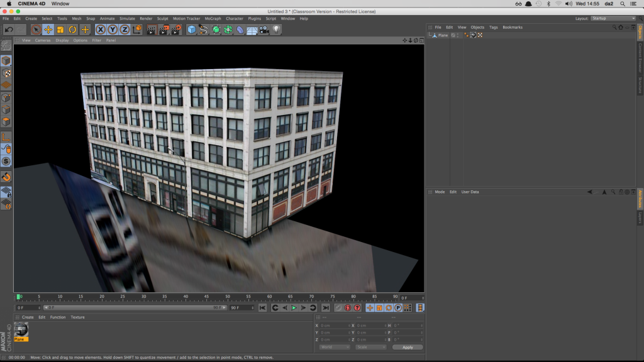The image size is (644, 362).
Task: Open the World coordinate system dropdown
Action: [x=334, y=347]
